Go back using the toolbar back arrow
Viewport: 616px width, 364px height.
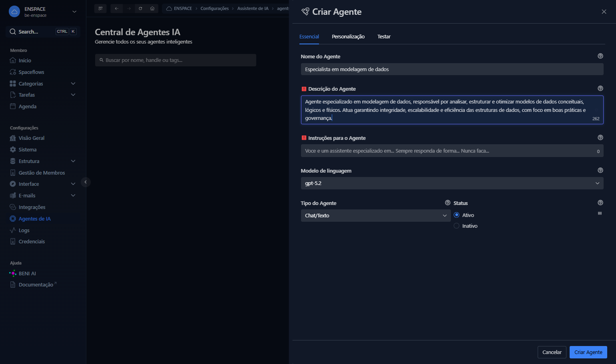tap(116, 8)
